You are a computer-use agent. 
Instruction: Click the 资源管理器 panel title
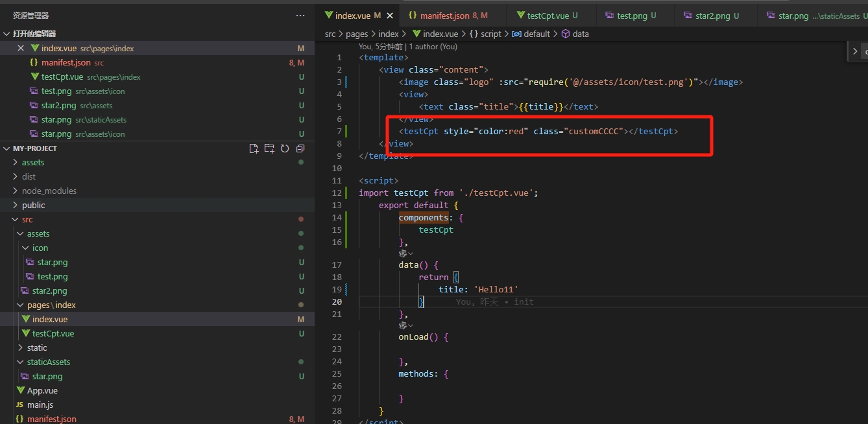30,16
